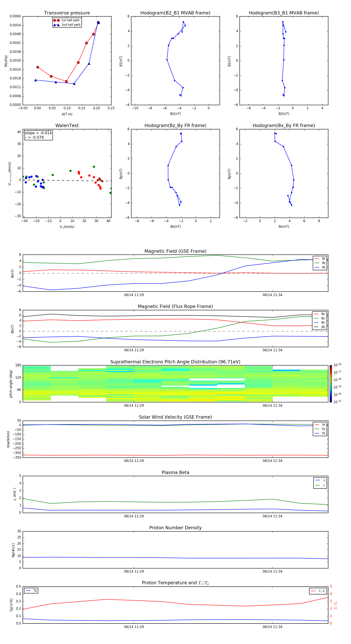Select the 'slope = -0.014' annotation
Viewport: 351px width, 644px height.
point(38,133)
